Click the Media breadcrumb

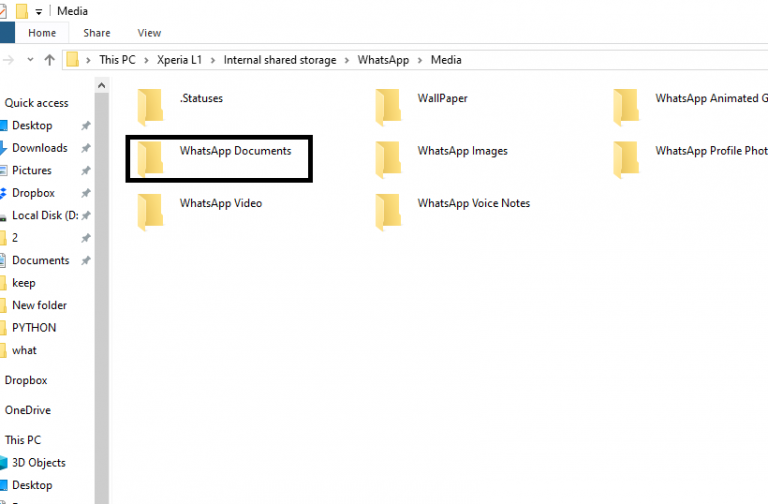coord(446,60)
